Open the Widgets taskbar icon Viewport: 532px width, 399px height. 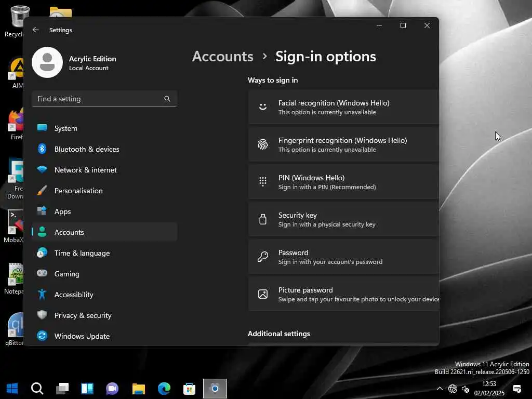(87, 389)
